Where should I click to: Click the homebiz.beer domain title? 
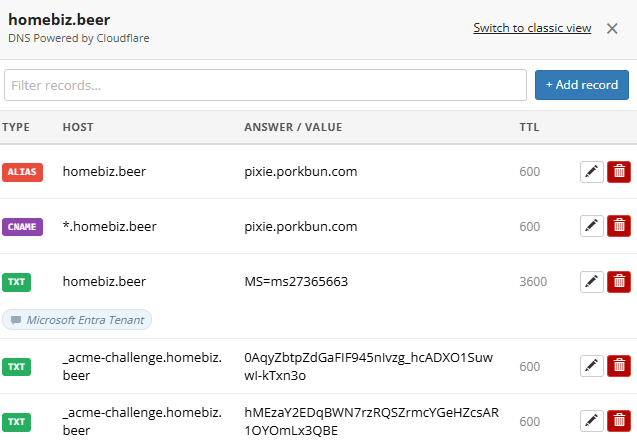pyautogui.click(x=59, y=20)
